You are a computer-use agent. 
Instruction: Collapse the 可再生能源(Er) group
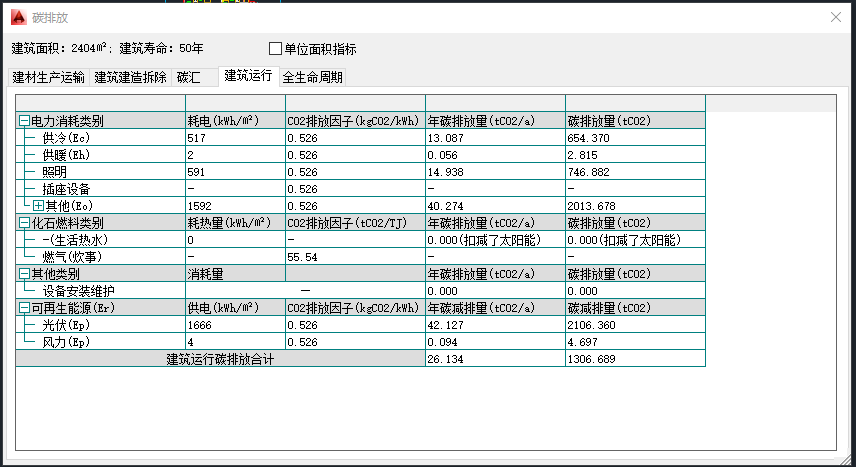[23, 308]
